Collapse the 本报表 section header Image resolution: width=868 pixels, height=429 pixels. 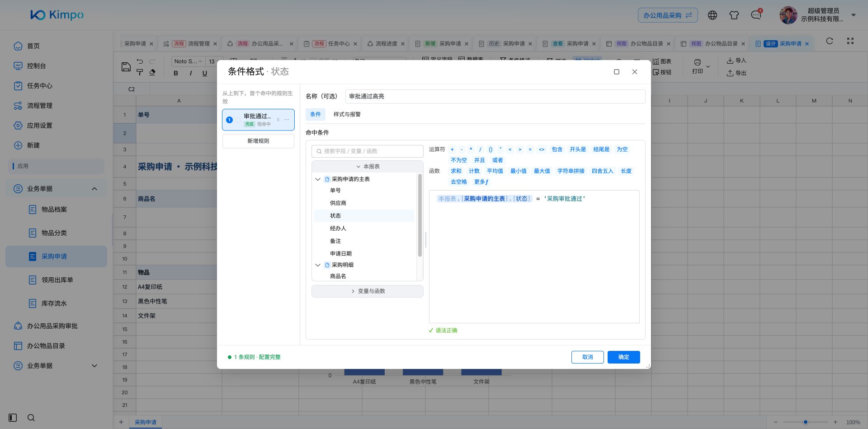point(368,167)
